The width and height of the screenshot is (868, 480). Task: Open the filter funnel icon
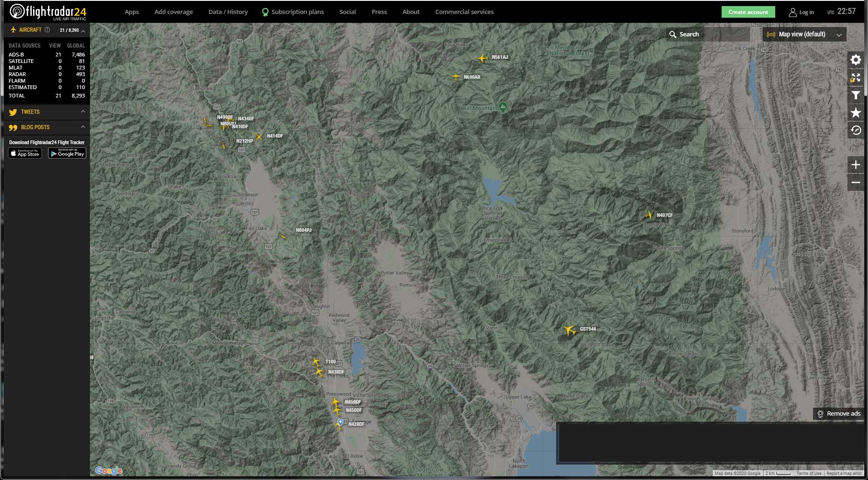click(x=855, y=95)
